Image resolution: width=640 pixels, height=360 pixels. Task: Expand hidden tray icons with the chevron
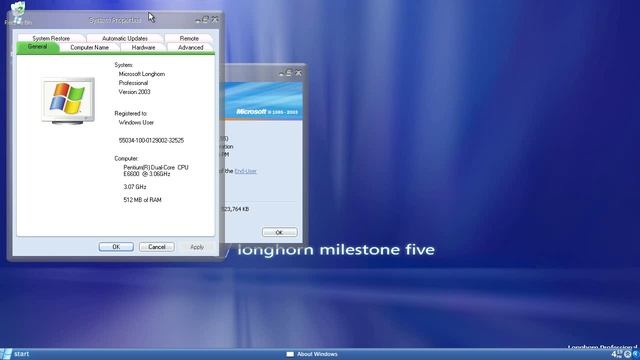636,354
